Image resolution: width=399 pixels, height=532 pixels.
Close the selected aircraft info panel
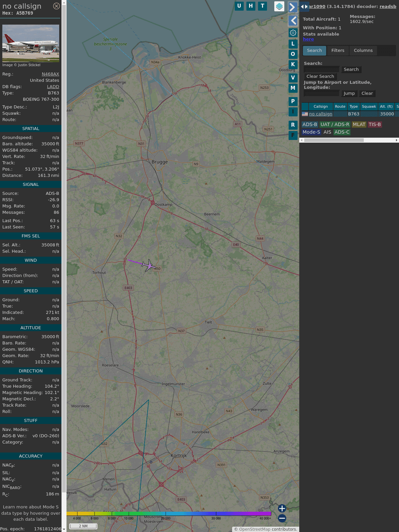click(57, 6)
